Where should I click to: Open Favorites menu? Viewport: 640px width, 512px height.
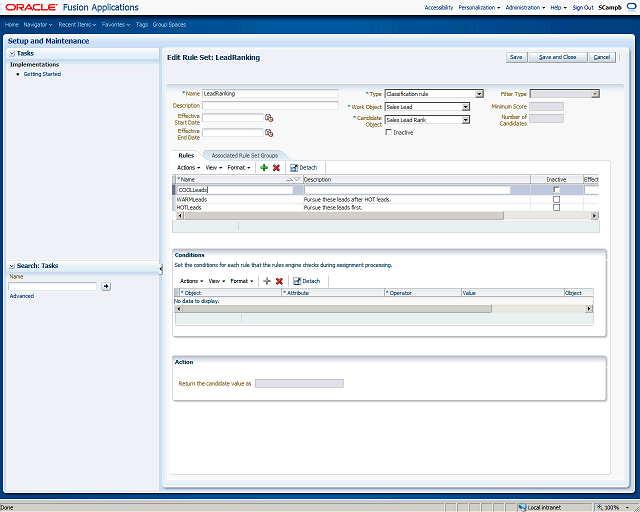(116, 24)
